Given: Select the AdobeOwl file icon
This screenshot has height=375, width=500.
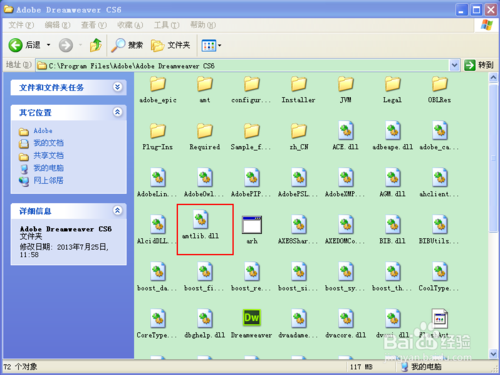Looking at the screenshot, I should 205,177.
